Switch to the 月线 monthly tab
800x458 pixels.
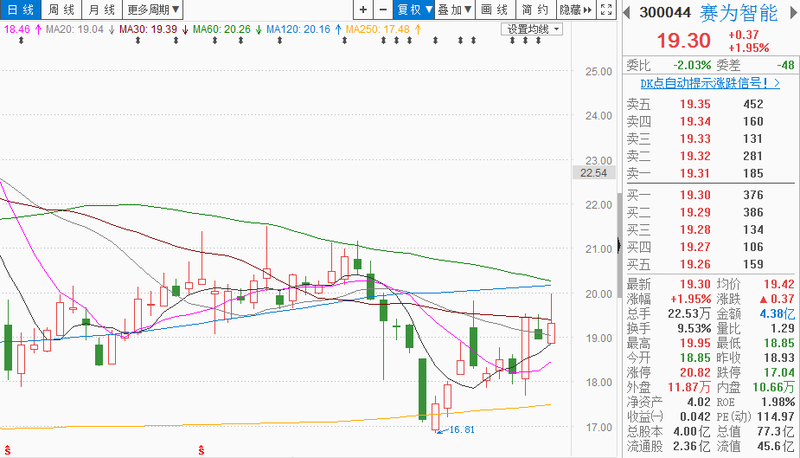[x=100, y=9]
